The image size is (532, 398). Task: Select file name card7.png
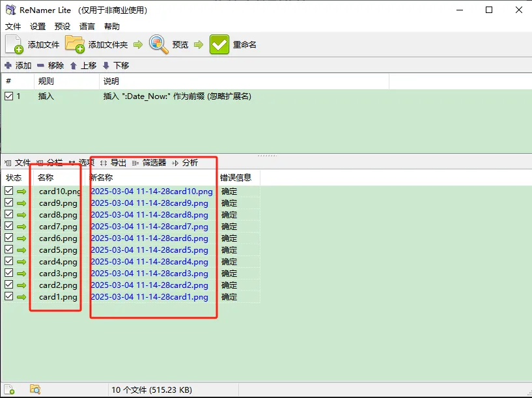[x=58, y=227]
